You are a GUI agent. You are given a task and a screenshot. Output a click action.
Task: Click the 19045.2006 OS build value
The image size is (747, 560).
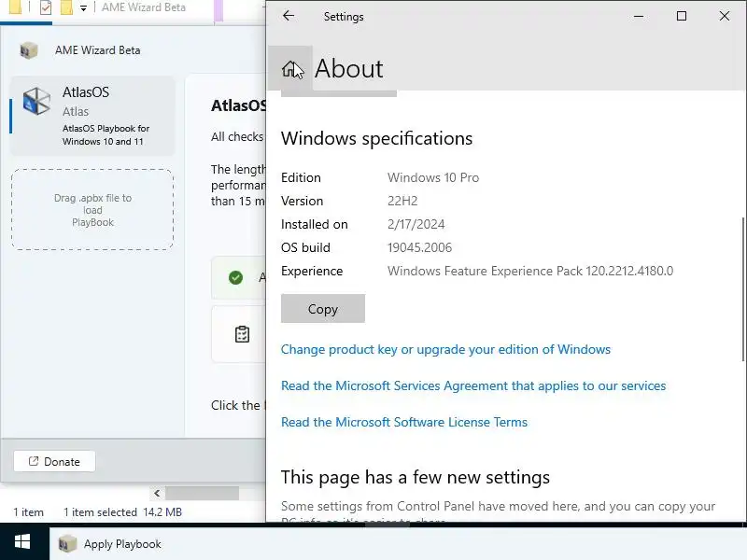pyautogui.click(x=419, y=247)
